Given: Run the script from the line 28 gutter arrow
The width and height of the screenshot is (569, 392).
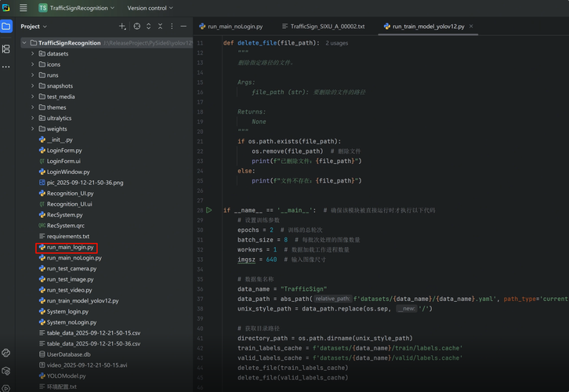Looking at the screenshot, I should coord(209,210).
